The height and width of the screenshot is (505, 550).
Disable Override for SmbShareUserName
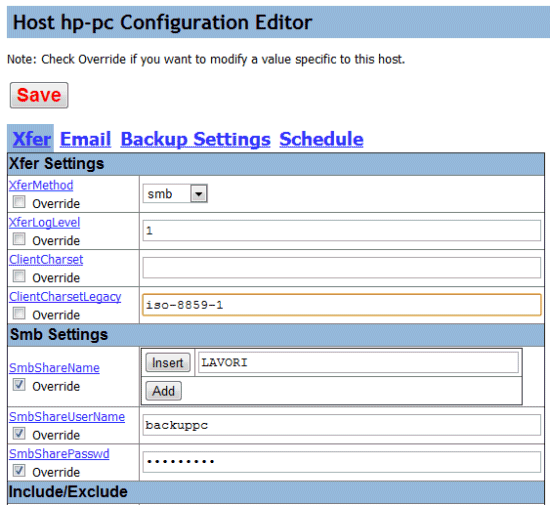(x=19, y=433)
